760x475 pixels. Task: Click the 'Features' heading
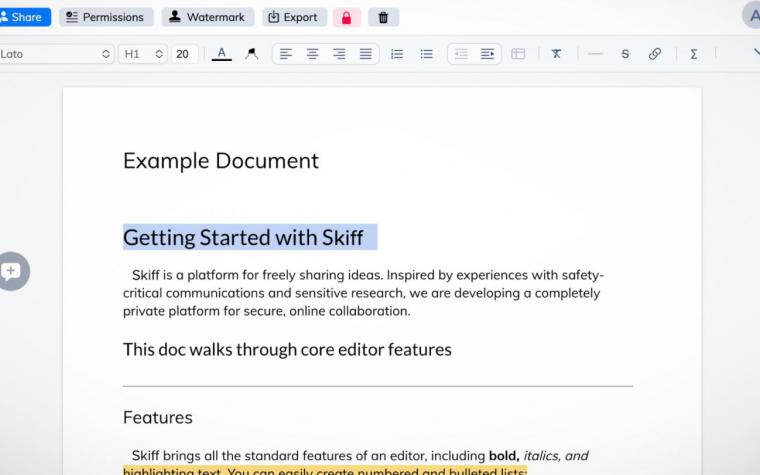[158, 417]
